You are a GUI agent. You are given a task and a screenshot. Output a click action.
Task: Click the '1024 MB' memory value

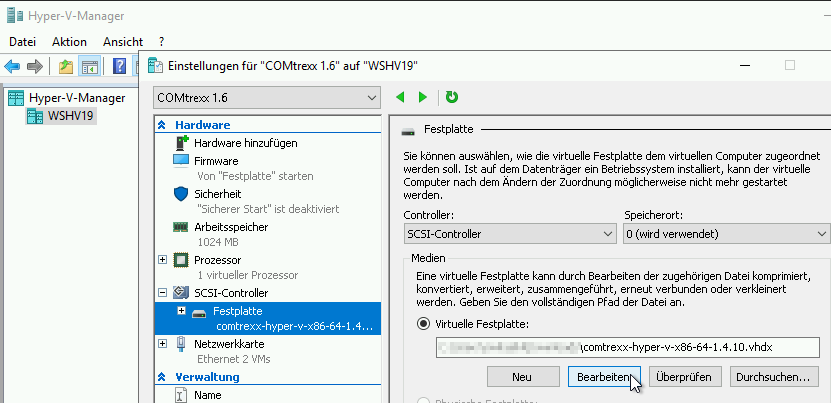(x=218, y=242)
